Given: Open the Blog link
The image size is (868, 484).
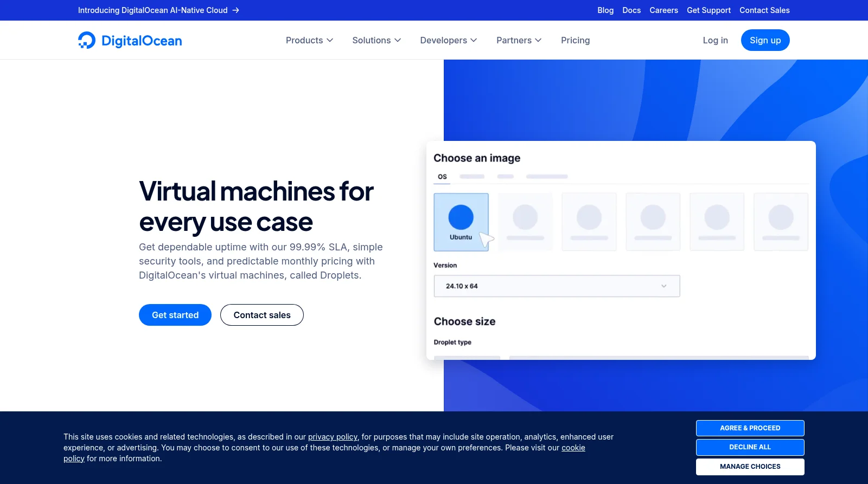Looking at the screenshot, I should pyautogui.click(x=605, y=10).
